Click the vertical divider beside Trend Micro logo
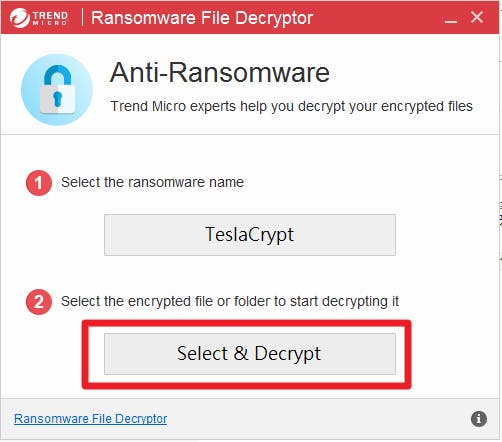The height and width of the screenshot is (442, 502). click(x=82, y=17)
